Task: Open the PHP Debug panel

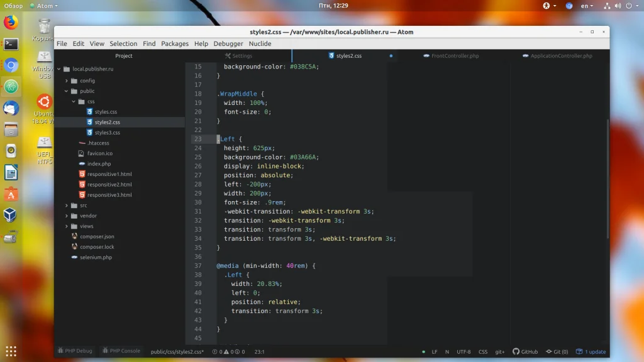Action: tap(75, 351)
